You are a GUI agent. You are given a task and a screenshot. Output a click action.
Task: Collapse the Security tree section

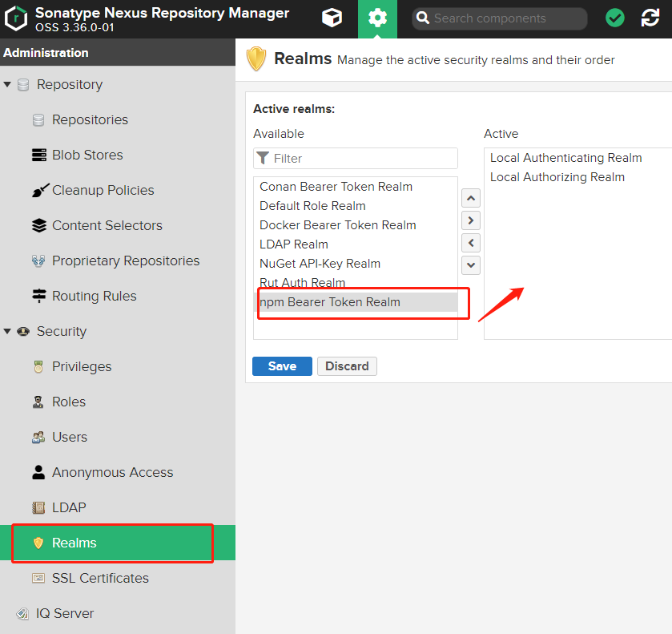click(7, 331)
